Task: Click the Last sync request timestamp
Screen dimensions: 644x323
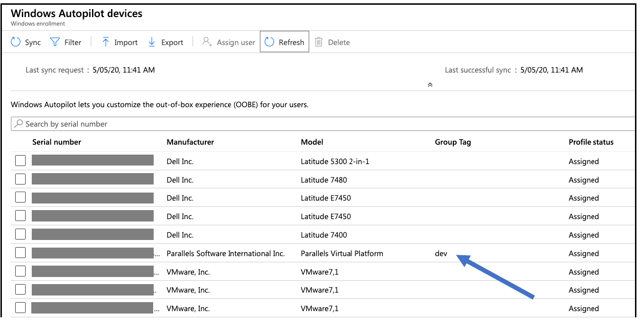Action: [123, 70]
